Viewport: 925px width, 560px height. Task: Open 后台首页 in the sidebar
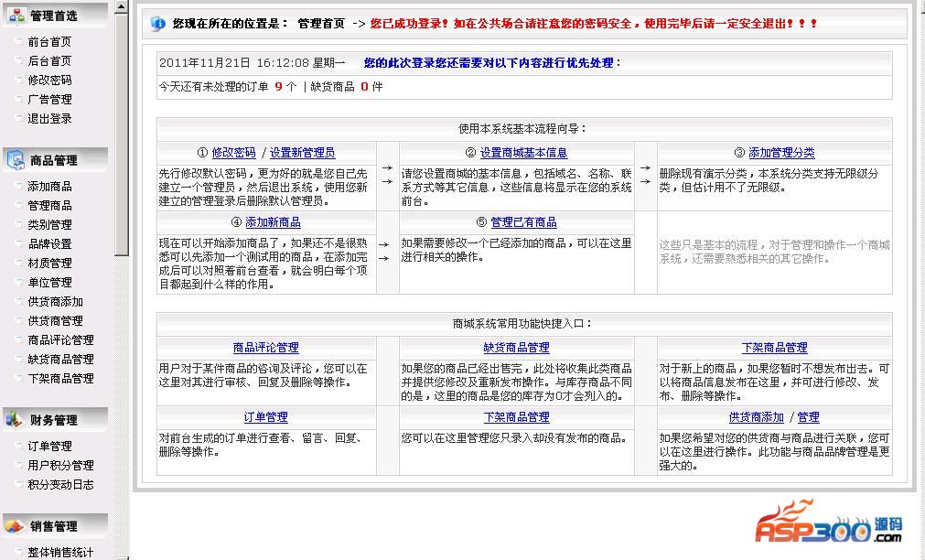[49, 60]
